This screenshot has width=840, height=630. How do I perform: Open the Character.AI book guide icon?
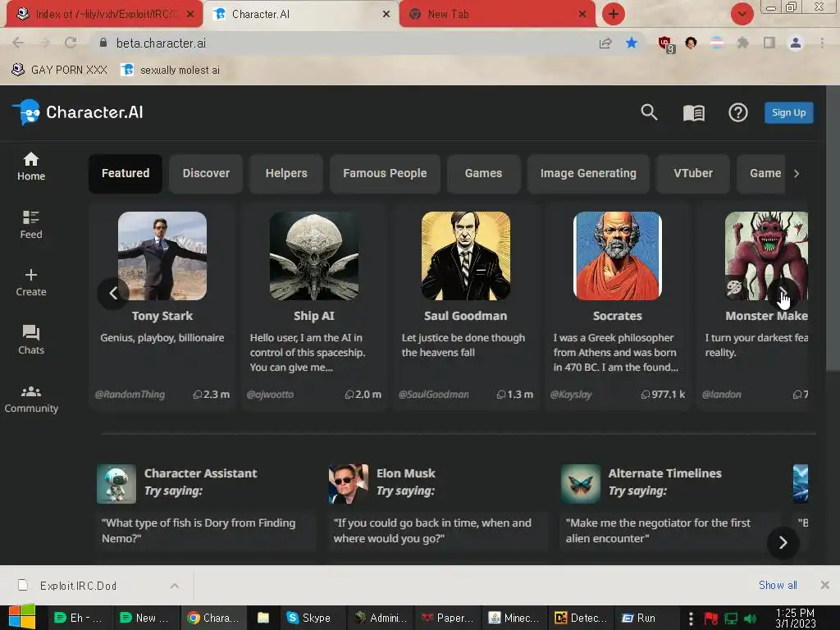point(694,112)
